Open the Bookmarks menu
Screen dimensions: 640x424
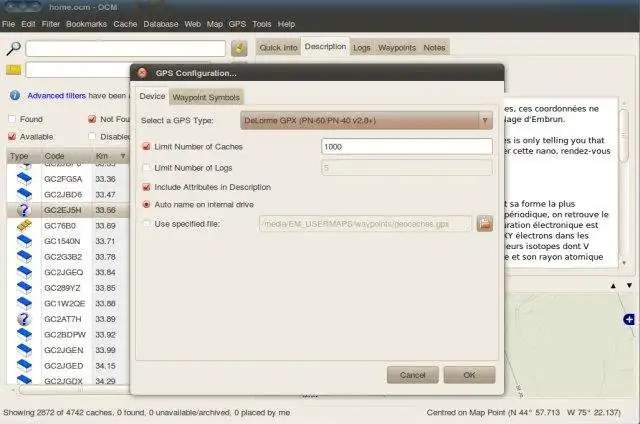[x=87, y=24]
